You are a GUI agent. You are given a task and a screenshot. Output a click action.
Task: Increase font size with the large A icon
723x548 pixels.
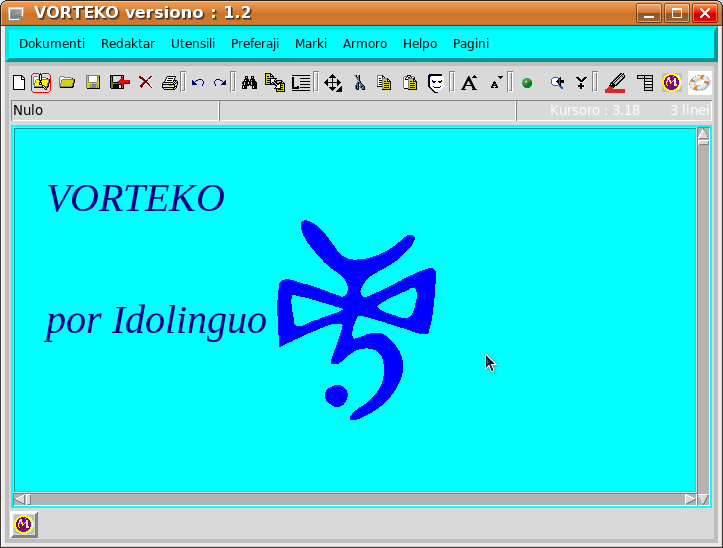tap(469, 83)
